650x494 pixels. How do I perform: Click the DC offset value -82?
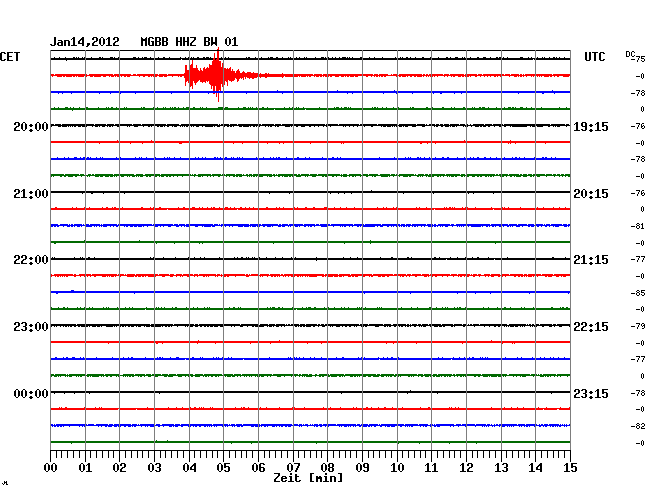[x=638, y=426]
